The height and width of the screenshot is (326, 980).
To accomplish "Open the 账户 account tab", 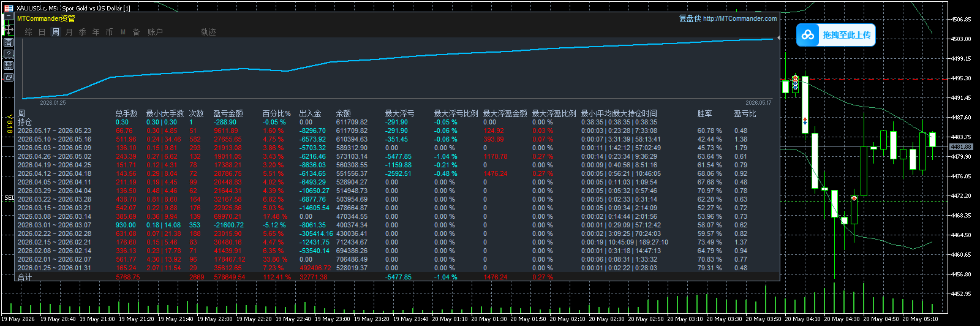I will (x=155, y=32).
